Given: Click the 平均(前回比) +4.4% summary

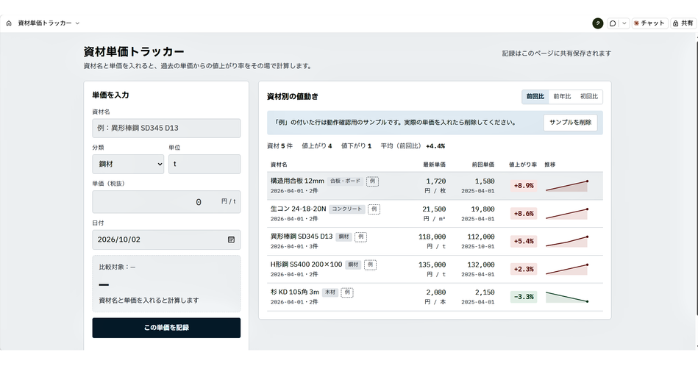Looking at the screenshot, I should [413, 146].
